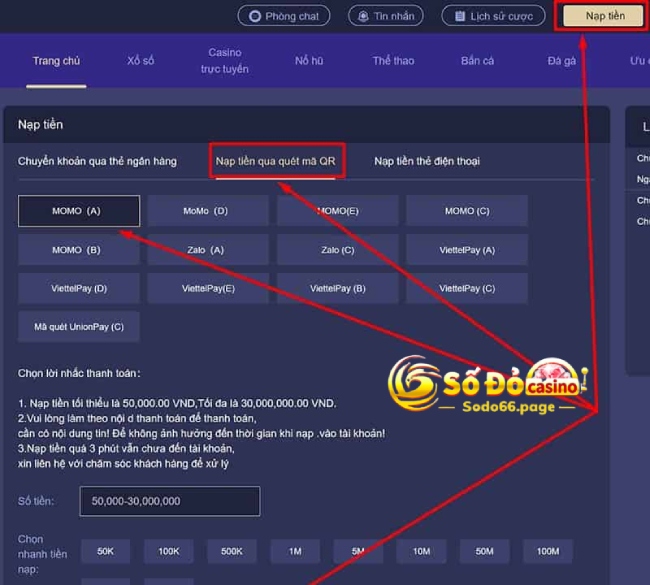Choose Mã quét UnionPay (C)

pyautogui.click(x=79, y=327)
